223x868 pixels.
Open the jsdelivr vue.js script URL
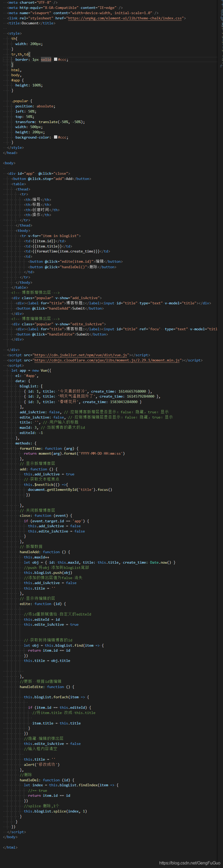click(x=81, y=355)
